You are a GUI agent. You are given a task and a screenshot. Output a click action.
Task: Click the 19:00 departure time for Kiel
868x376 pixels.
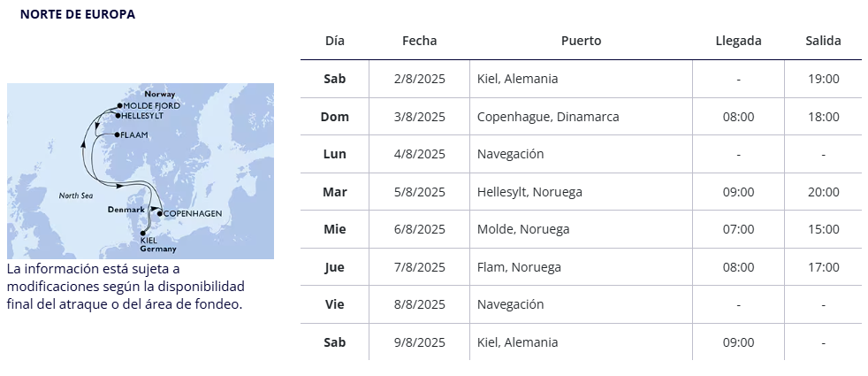click(x=823, y=79)
